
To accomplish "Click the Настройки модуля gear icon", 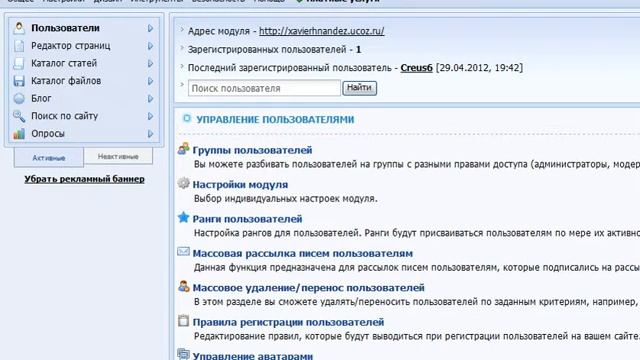I will pyautogui.click(x=184, y=183).
